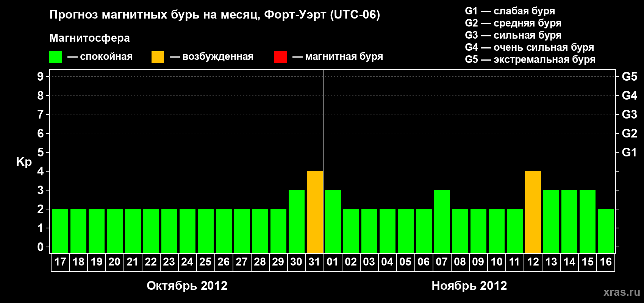Viewport: 644px width, 303px height.
Task: Click the chart title 'Прогноз магнитных бурь на месяц'
Action: pos(155,15)
